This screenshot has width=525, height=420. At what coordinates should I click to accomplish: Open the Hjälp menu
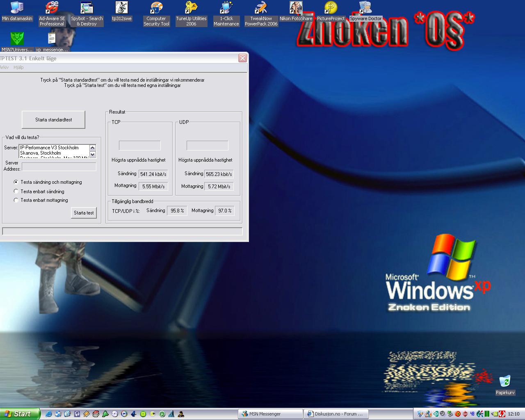[x=18, y=67]
